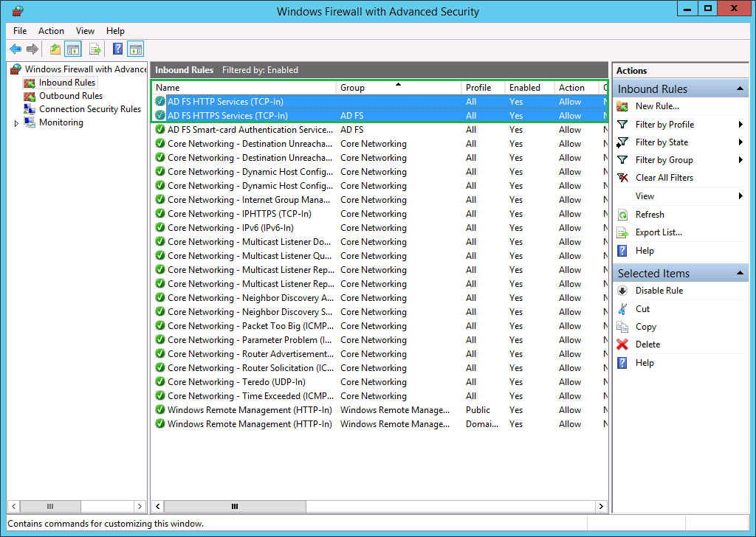Screen dimensions: 756x537
Task: Open the Action menu
Action: click(x=51, y=31)
